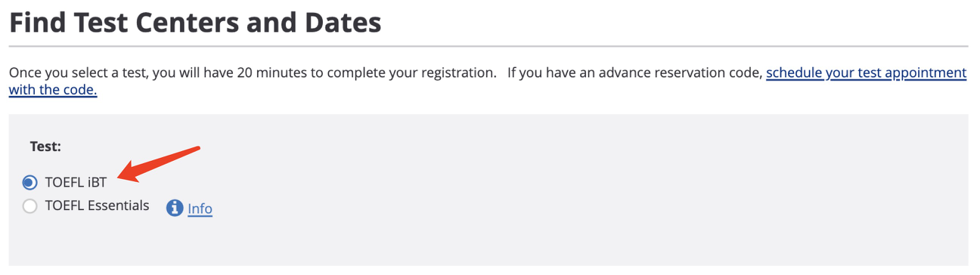
Task: Follow the "schedule your test appointment" link
Action: pos(866,73)
